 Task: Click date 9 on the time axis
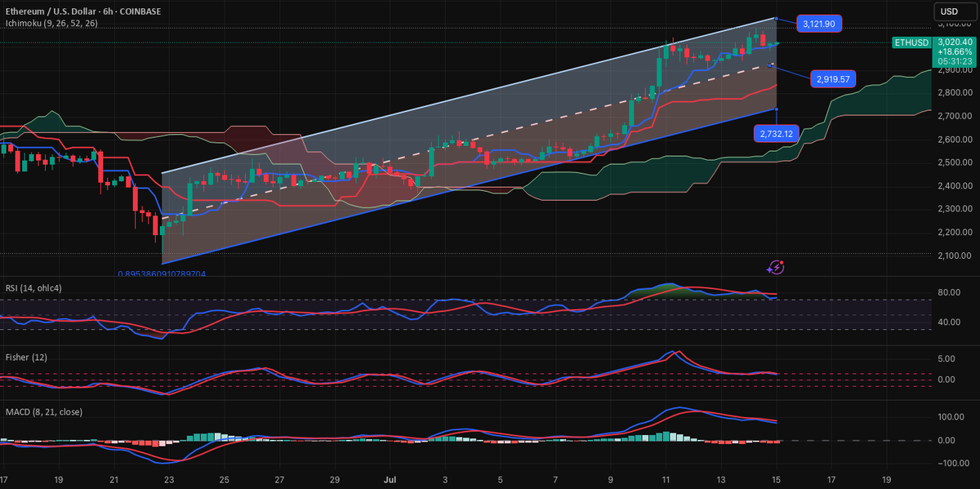[611, 479]
